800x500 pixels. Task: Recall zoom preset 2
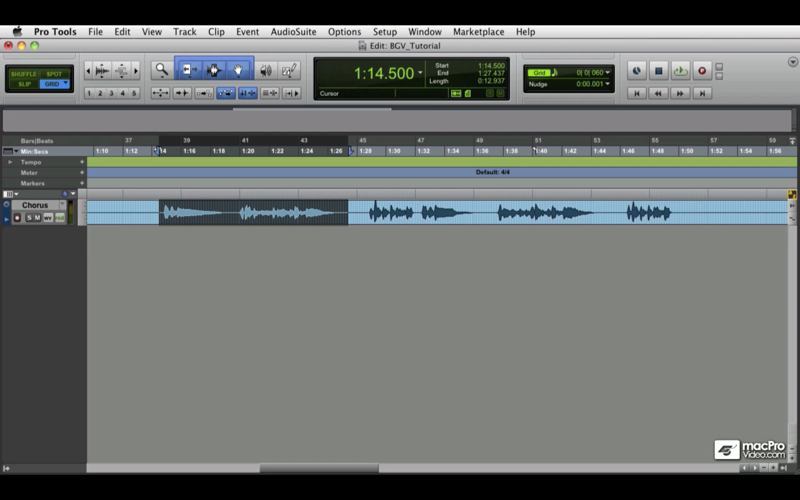pos(100,93)
